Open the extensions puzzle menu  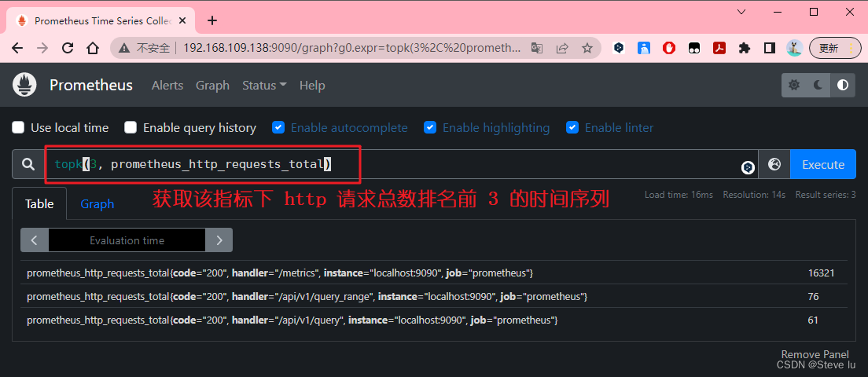point(745,48)
